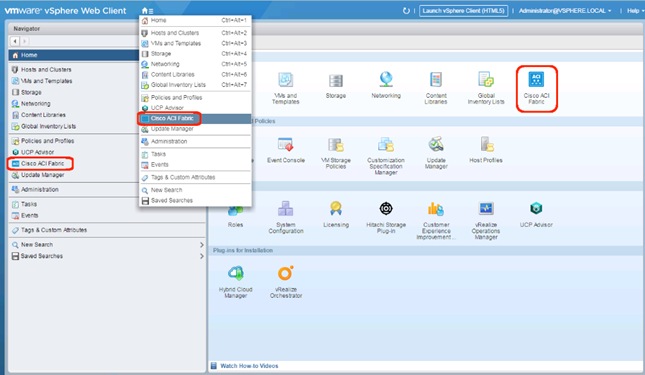Open Administrator@VSPHERE.LOCAL user dropdown
The image size is (645, 375).
click(x=564, y=11)
